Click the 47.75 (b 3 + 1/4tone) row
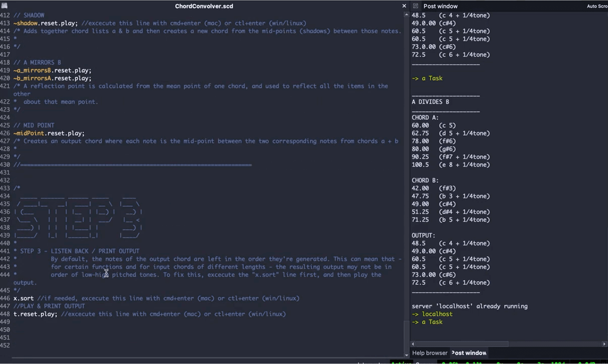This screenshot has height=364, width=608. pos(451,196)
